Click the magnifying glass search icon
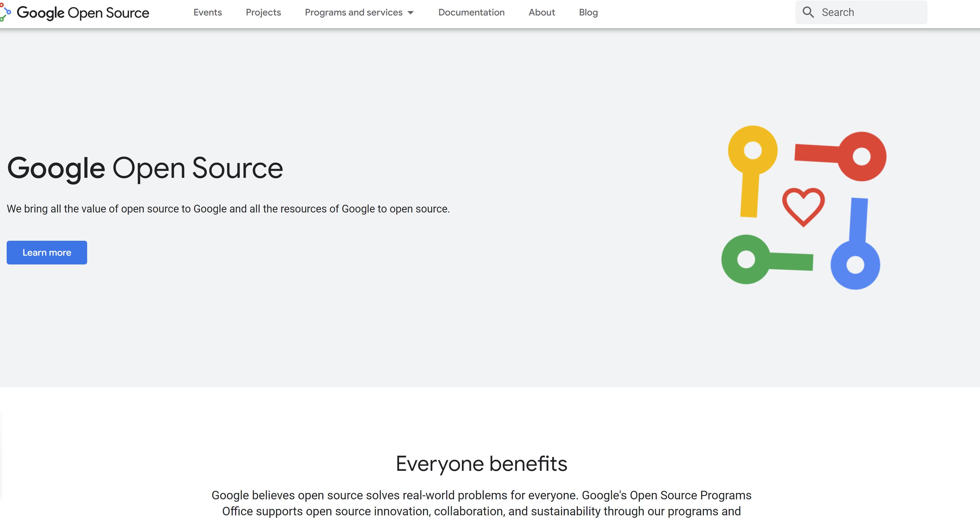980x522 pixels. coord(808,12)
